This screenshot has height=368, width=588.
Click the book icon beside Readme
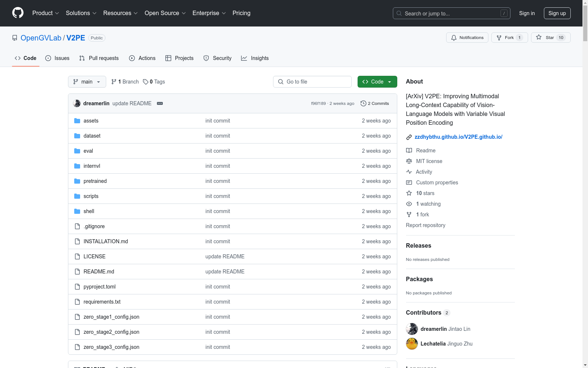pyautogui.click(x=409, y=151)
